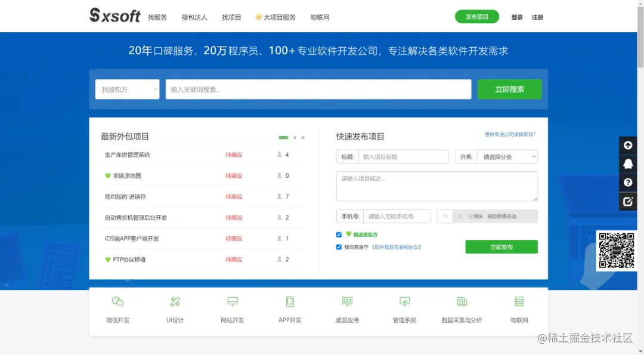Click the bidder icon in 简约版的 进销存 row

(x=279, y=196)
